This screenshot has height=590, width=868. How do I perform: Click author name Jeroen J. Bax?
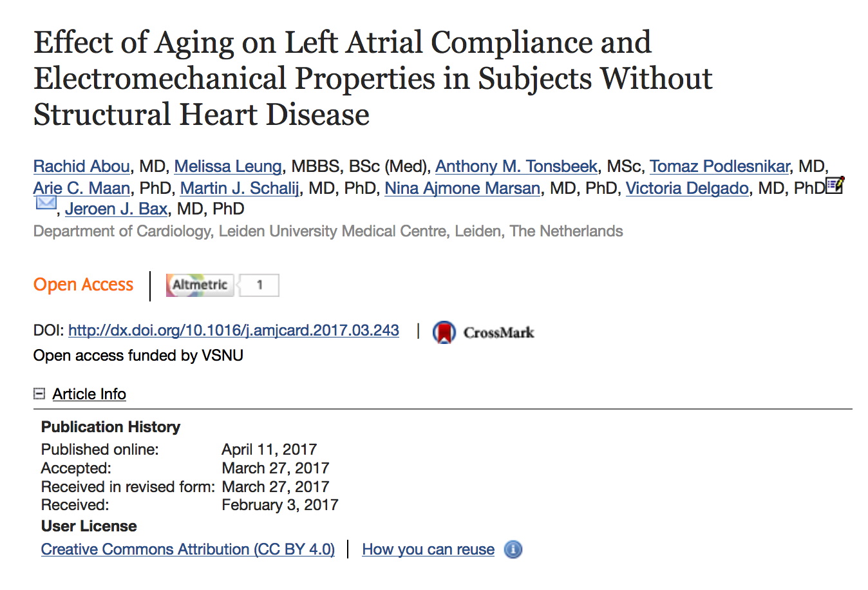coord(117,209)
